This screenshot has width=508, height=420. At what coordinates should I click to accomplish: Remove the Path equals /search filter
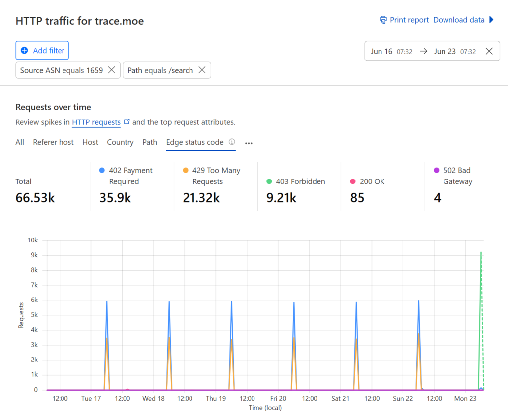click(x=202, y=70)
